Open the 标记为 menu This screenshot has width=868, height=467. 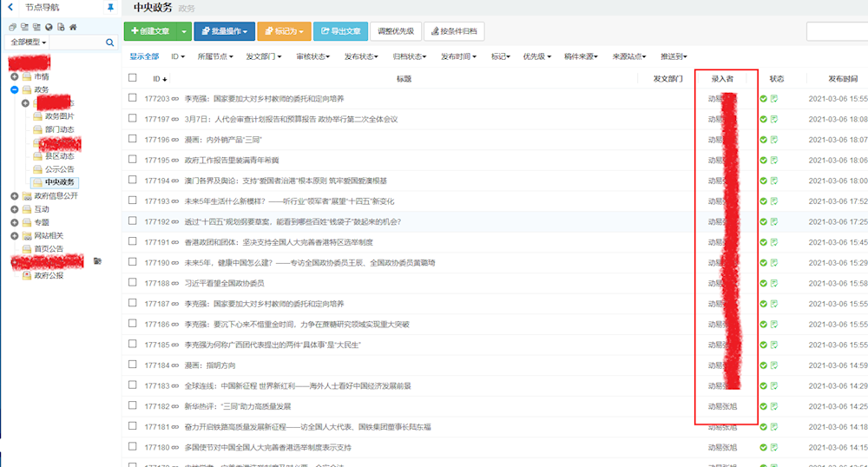[285, 31]
